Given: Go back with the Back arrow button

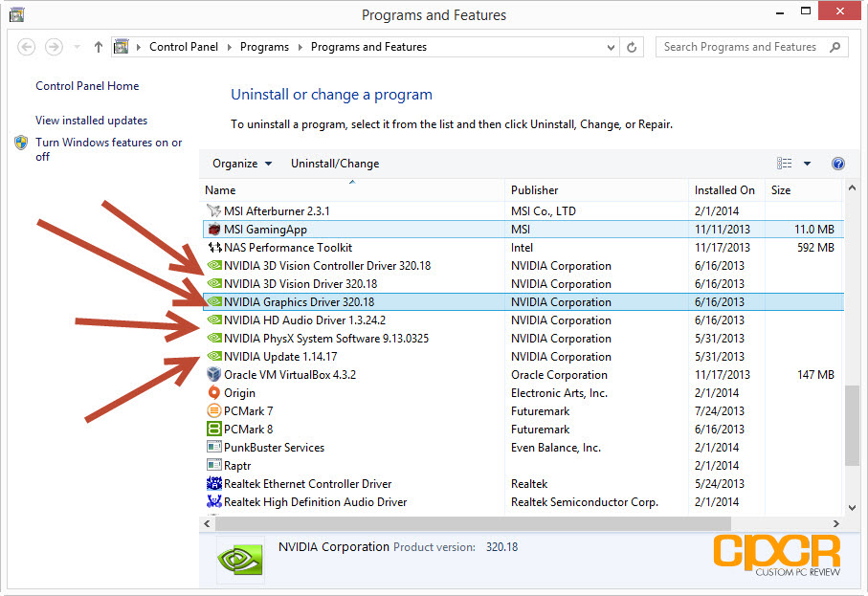Looking at the screenshot, I should point(26,47).
